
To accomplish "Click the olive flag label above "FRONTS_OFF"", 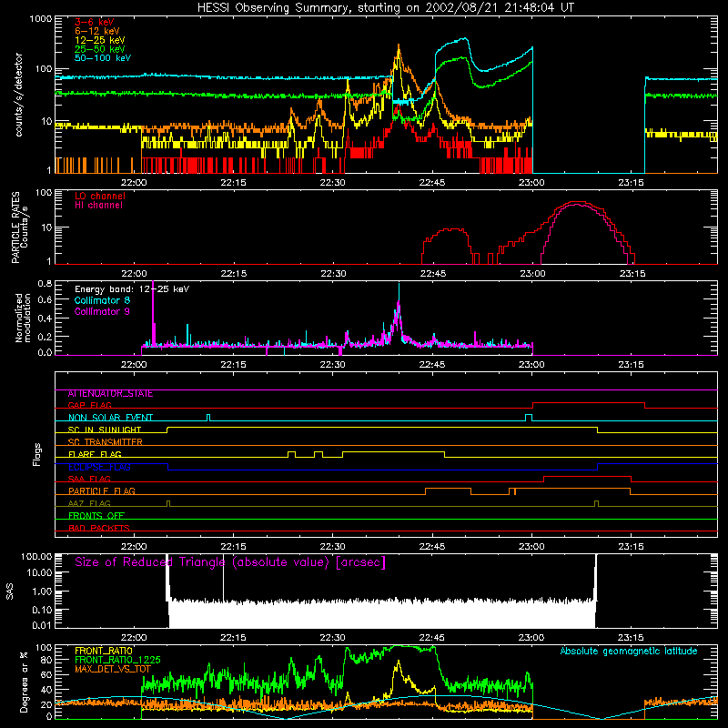I will pos(89,503).
